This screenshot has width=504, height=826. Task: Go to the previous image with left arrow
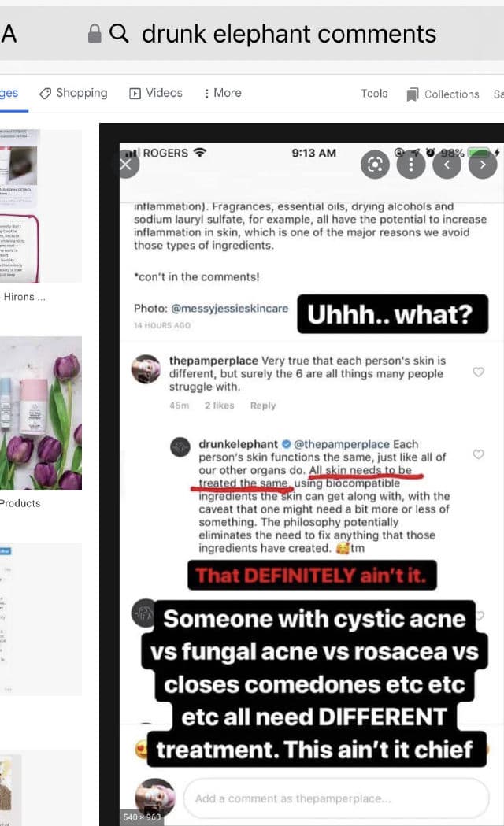click(x=447, y=165)
